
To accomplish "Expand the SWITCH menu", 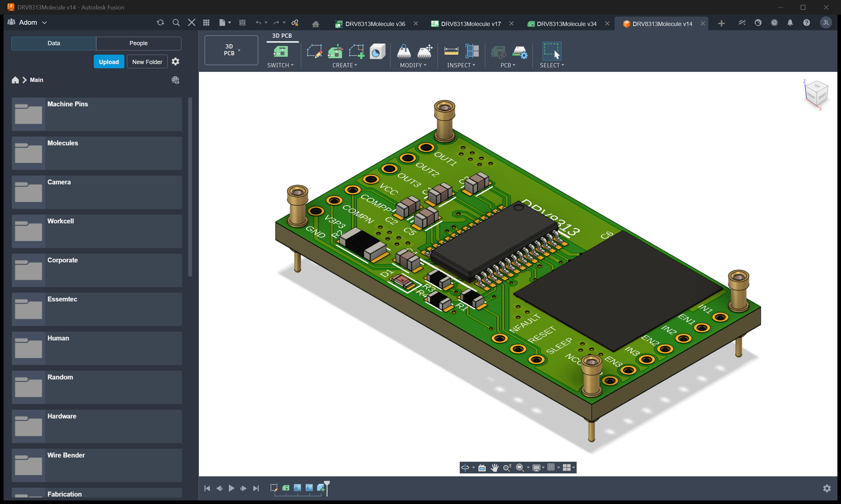I will tap(281, 65).
